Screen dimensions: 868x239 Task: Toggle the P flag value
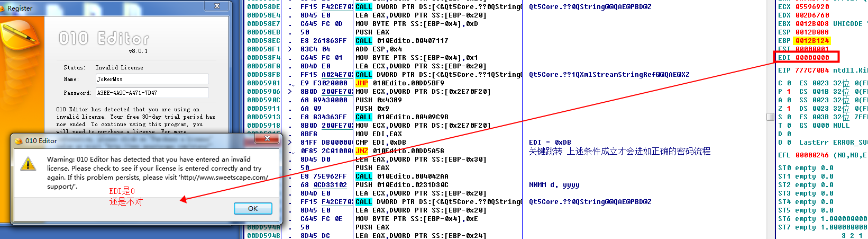pyautogui.click(x=789, y=92)
